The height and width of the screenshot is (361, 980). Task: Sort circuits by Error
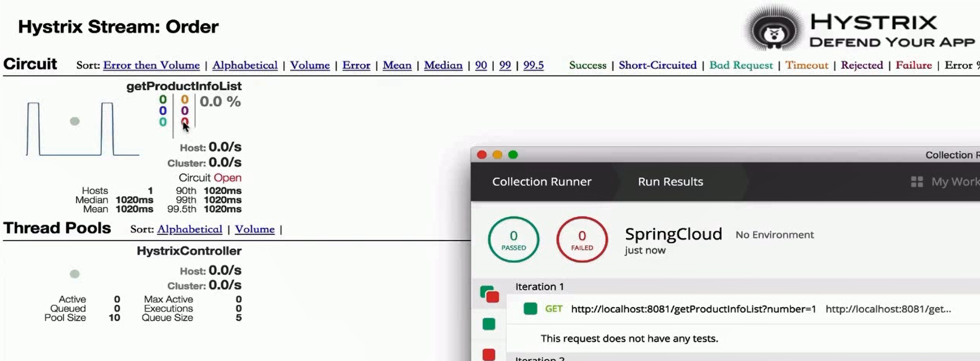tap(356, 65)
